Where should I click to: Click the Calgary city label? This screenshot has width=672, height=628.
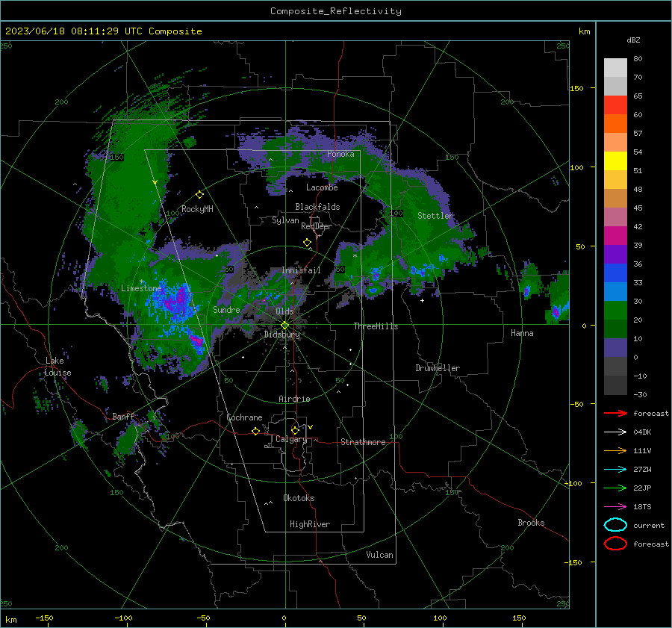tap(291, 439)
